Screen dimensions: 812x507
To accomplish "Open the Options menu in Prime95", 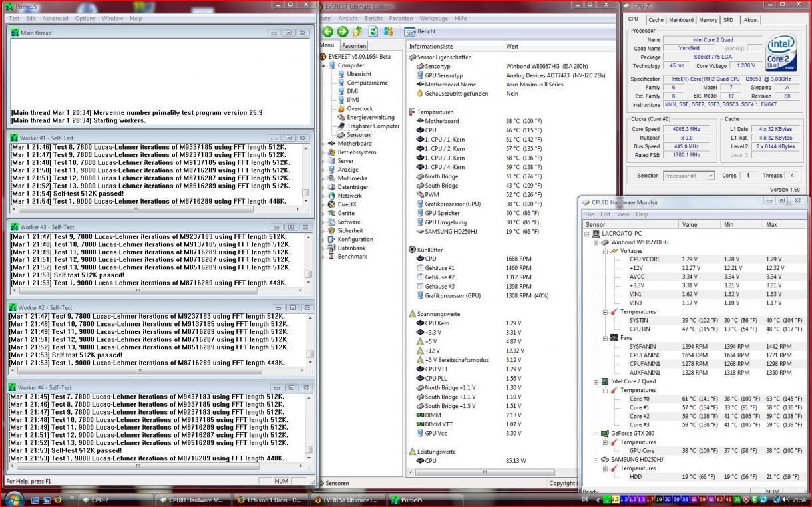I will (x=85, y=18).
